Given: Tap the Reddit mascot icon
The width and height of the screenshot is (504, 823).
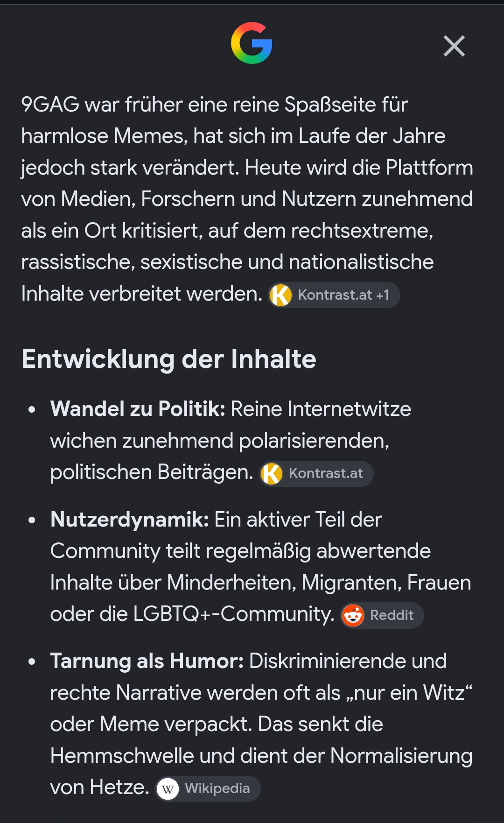Looking at the screenshot, I should (x=353, y=615).
